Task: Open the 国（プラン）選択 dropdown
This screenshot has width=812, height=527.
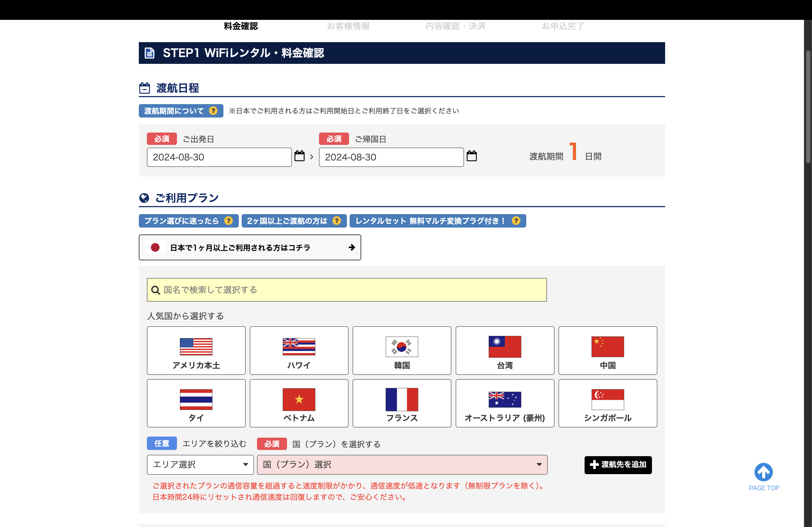Action: 402,465
